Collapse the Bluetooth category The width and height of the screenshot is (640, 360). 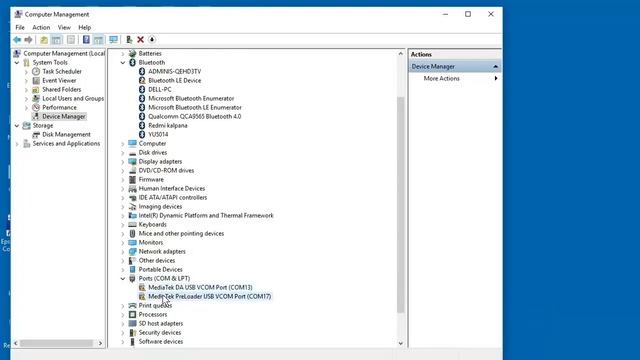[122, 62]
